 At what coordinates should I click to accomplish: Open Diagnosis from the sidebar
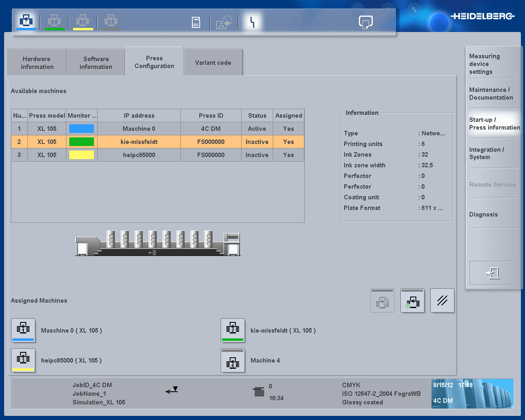(484, 214)
